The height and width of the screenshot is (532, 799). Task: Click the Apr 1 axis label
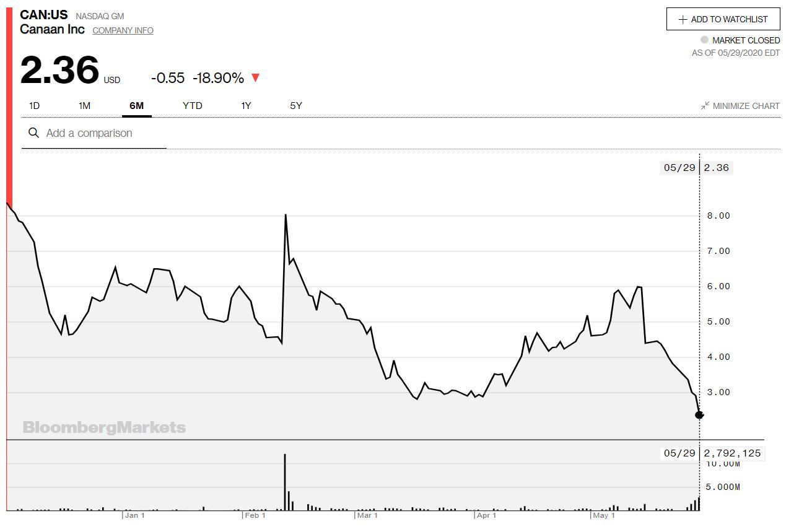[486, 515]
